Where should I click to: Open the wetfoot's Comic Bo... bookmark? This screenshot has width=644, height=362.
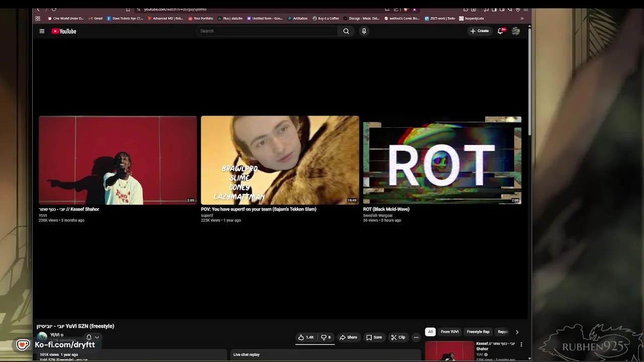tap(402, 19)
